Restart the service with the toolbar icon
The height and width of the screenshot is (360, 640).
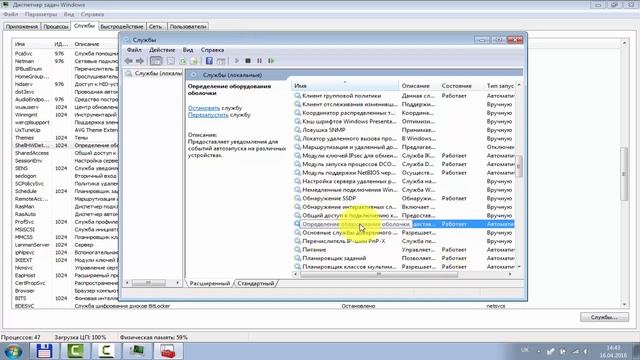271,61
